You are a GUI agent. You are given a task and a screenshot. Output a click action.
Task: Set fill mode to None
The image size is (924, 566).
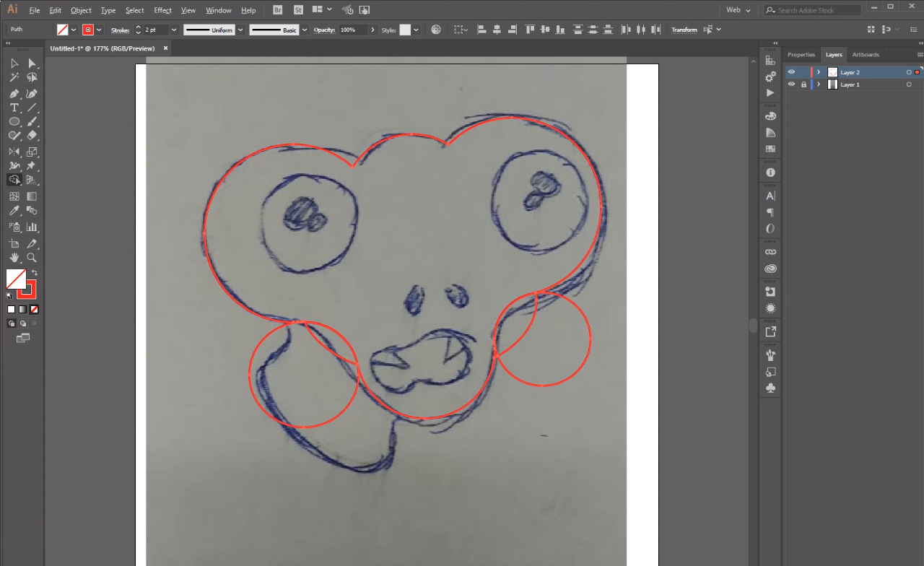coord(34,309)
